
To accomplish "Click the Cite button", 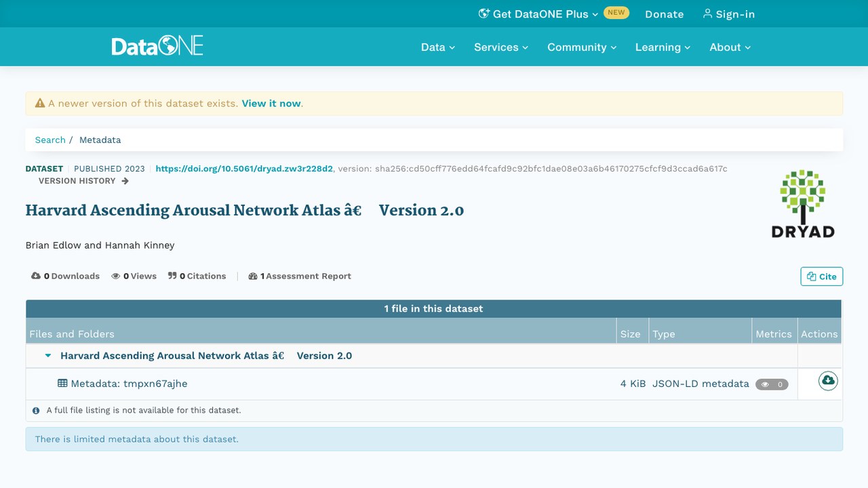I will (821, 277).
